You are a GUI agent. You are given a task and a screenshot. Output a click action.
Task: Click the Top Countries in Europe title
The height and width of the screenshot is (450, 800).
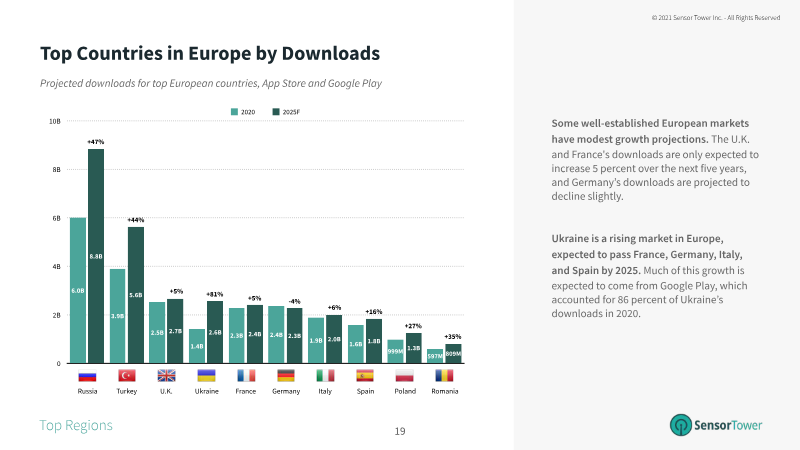[x=210, y=52]
